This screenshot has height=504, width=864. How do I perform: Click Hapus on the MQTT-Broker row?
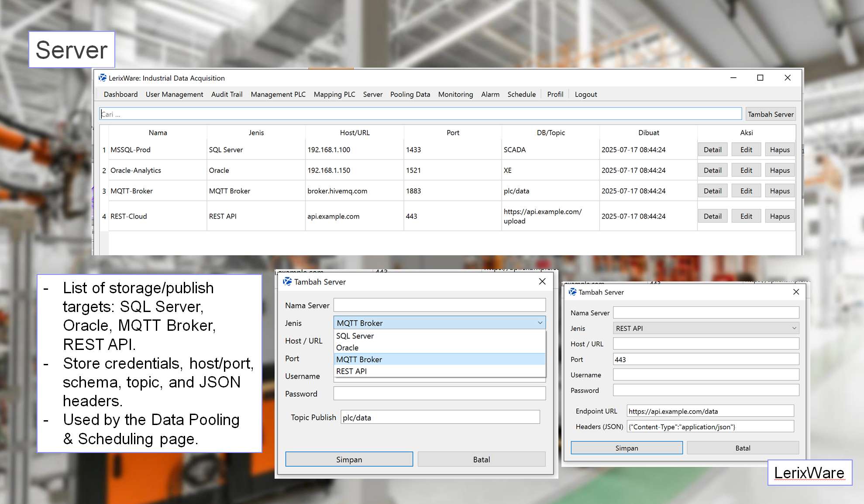pos(780,191)
